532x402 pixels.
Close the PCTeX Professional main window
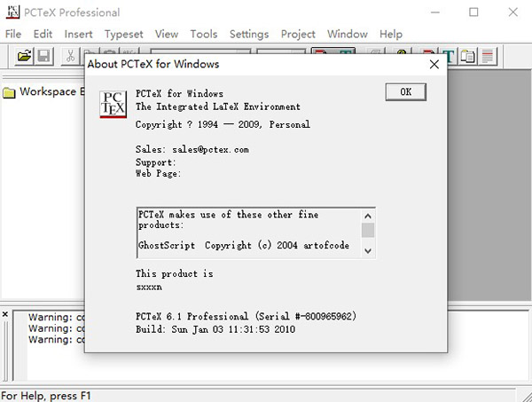point(513,12)
